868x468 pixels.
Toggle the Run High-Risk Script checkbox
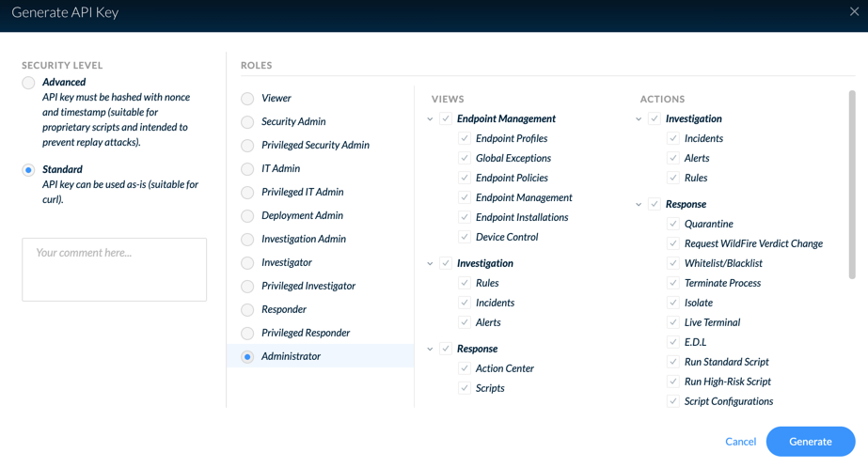pos(673,382)
